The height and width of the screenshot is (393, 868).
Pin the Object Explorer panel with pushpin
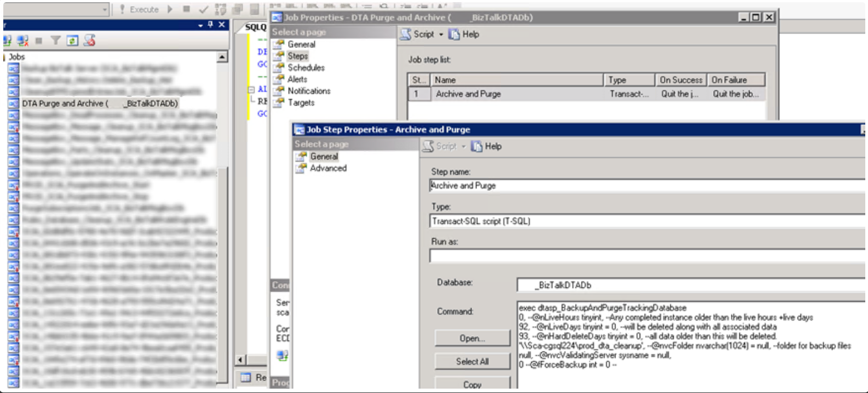(x=210, y=25)
